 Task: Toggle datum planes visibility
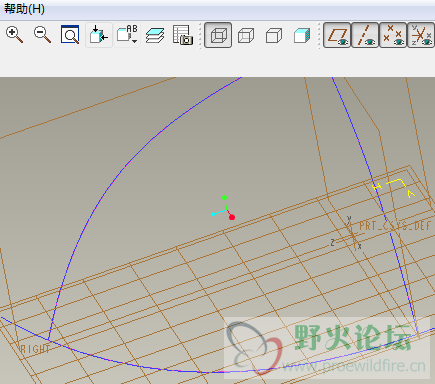[x=337, y=35]
